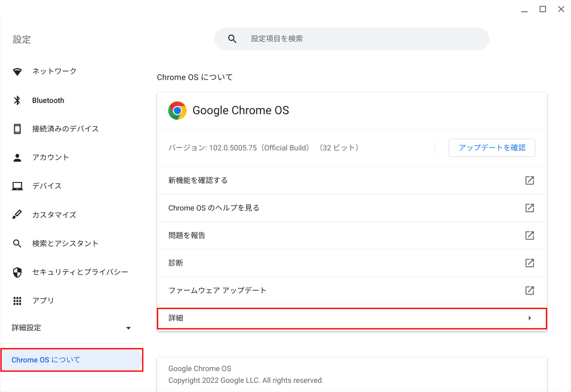Screen dimensions: 571x392
Task: Click the 問題を報告 row
Action: click(187, 236)
